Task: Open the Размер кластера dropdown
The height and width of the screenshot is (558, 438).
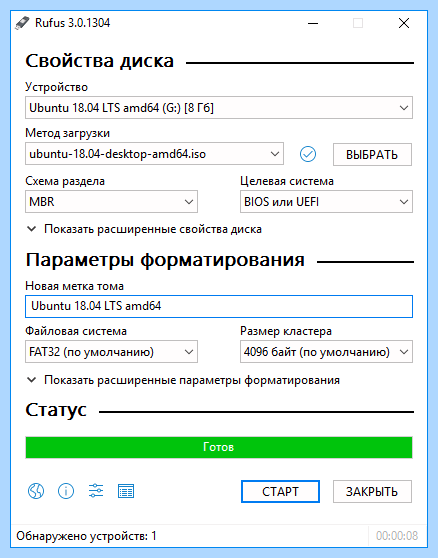Action: click(x=326, y=352)
